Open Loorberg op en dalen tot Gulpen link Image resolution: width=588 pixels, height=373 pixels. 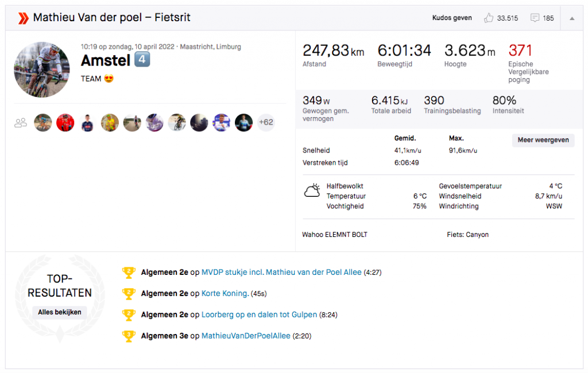[x=259, y=314]
